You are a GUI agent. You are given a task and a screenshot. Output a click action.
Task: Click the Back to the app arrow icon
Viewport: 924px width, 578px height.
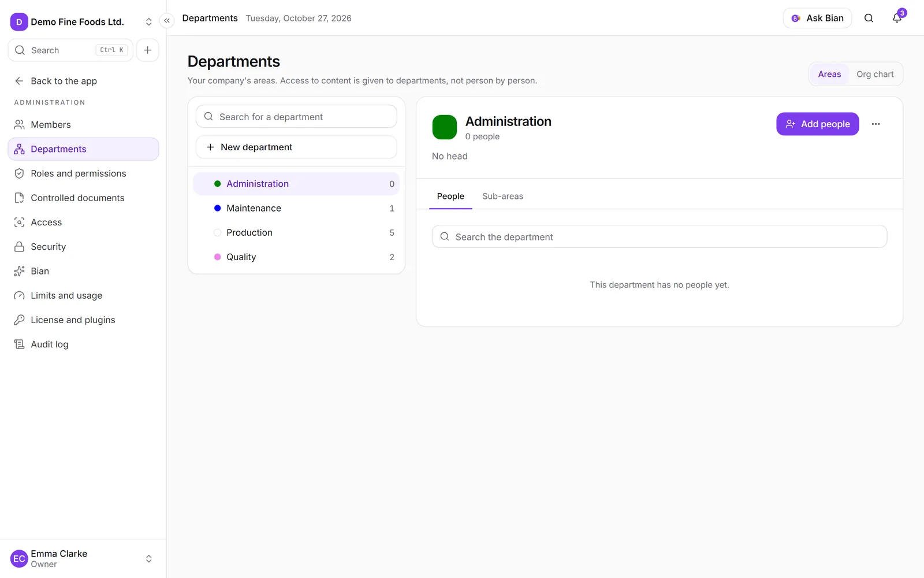(x=19, y=81)
